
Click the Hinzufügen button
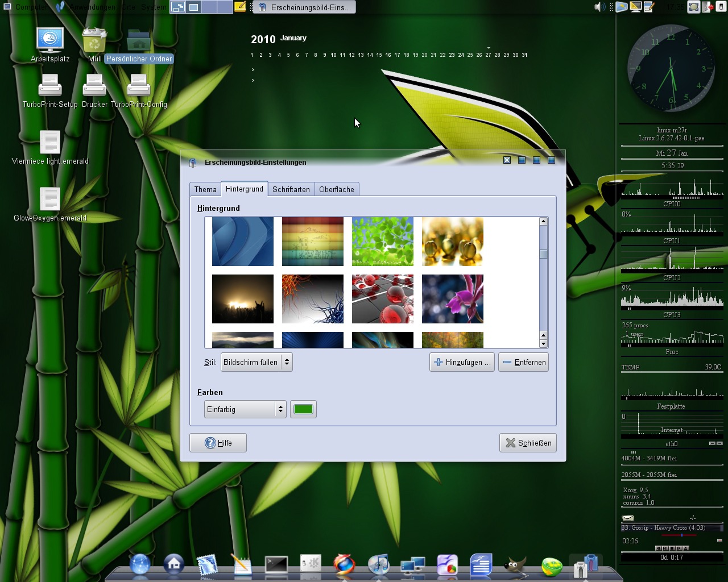[x=462, y=362]
